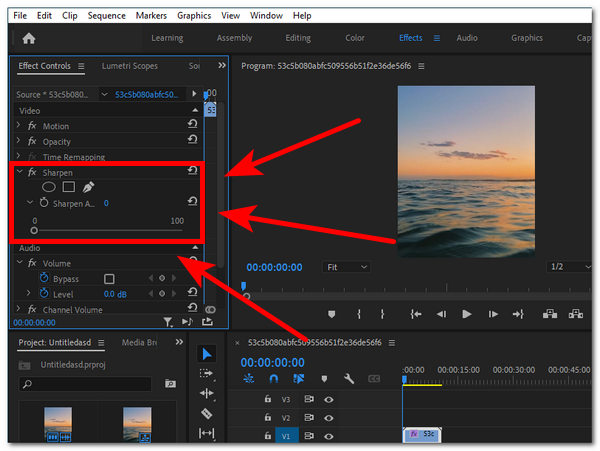Image resolution: width=600 pixels, height=451 pixels.
Task: Switch to the Lumetri Scopes tab
Action: [129, 66]
